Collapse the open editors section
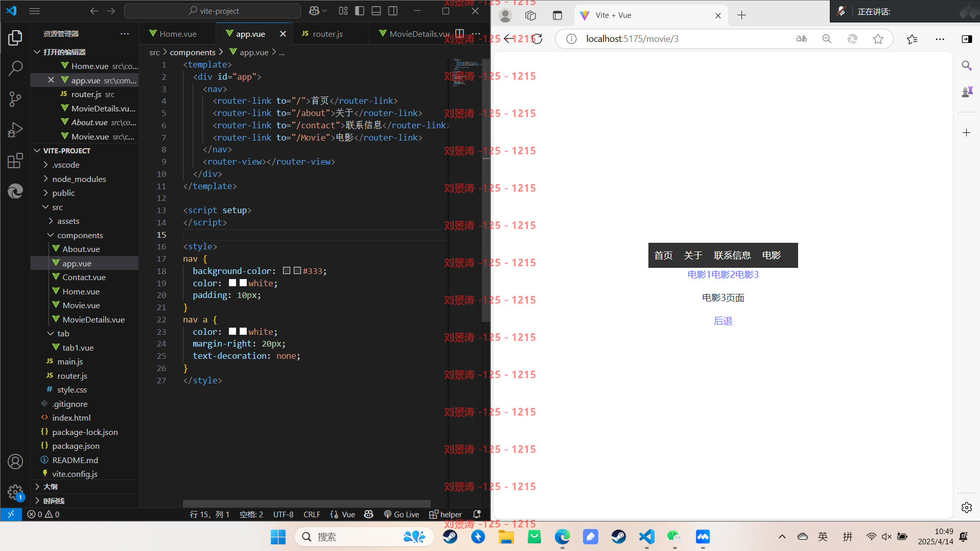This screenshot has height=551, width=980. coord(37,52)
